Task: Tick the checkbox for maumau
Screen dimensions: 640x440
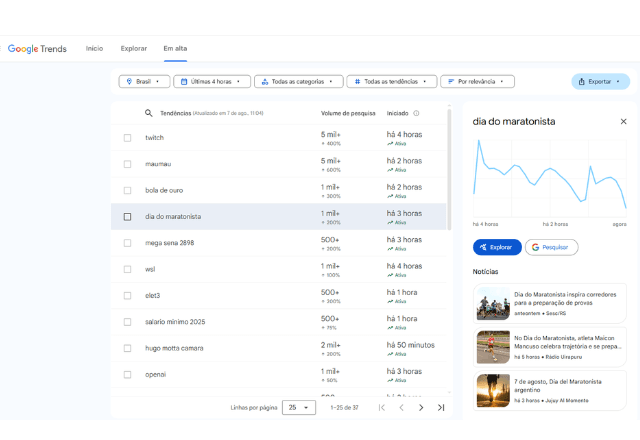Action: tap(127, 164)
